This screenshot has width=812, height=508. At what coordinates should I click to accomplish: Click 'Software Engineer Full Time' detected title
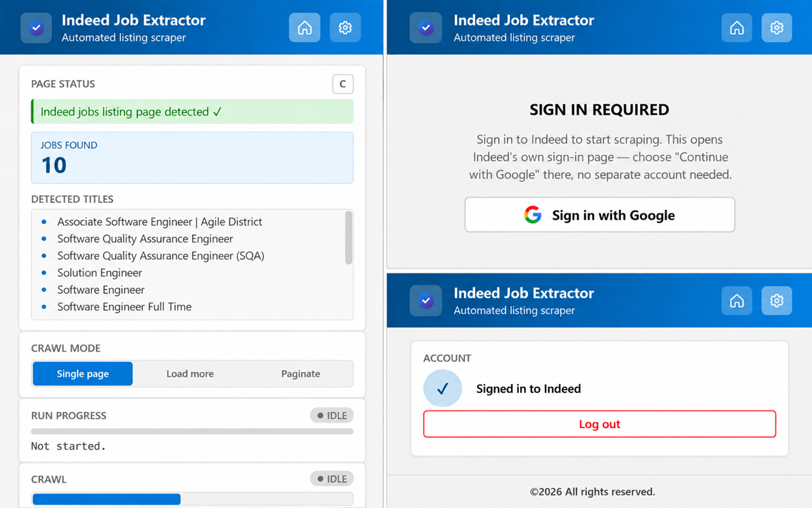[x=124, y=307]
